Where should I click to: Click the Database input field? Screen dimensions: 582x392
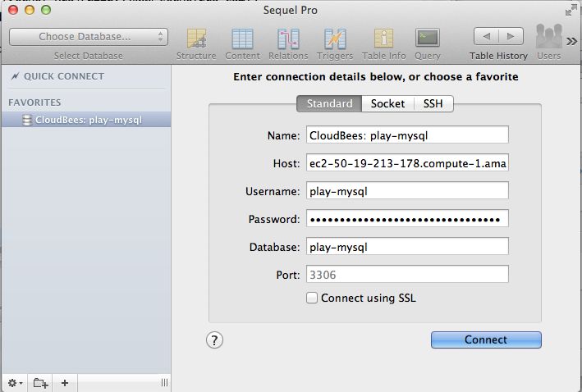[x=407, y=246]
